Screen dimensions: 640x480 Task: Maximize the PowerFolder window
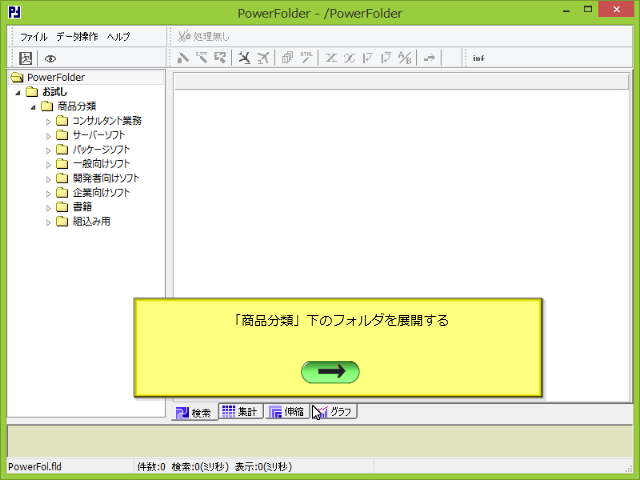pyautogui.click(x=588, y=9)
